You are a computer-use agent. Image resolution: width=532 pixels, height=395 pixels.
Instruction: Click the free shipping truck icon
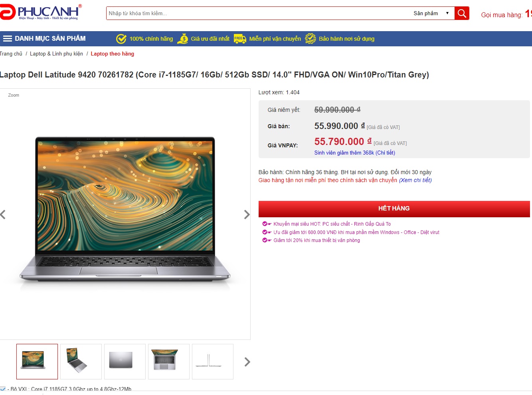pos(240,39)
